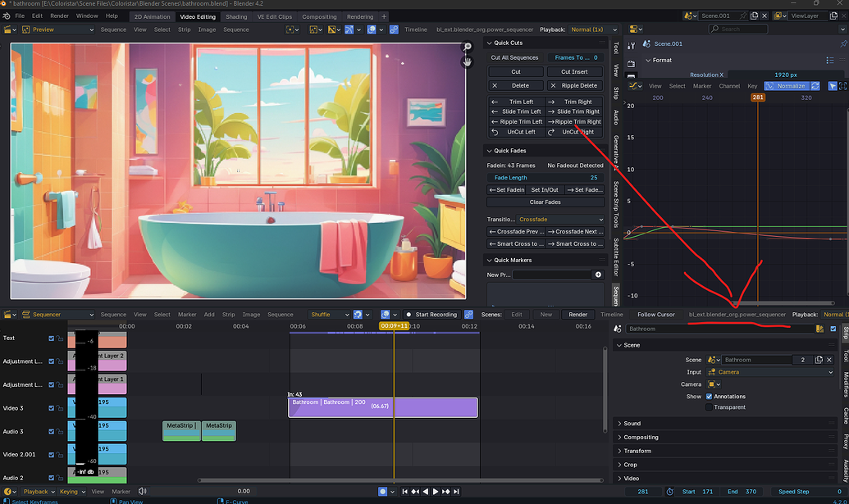Adjust the Fade Length value slider
849x504 pixels.
pyautogui.click(x=545, y=177)
